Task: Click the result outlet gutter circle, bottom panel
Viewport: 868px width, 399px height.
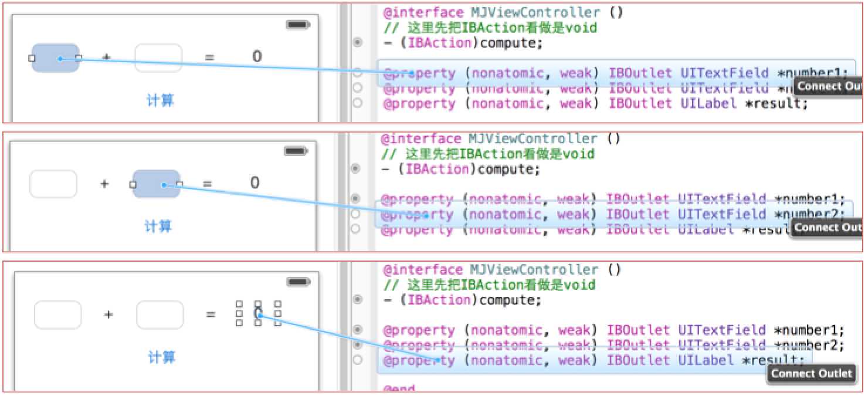Action: pos(358,360)
